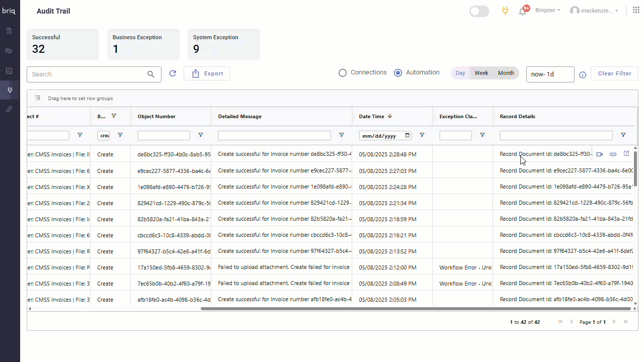Go to previous page arrow
This screenshot has height=362, width=644.
point(572,322)
